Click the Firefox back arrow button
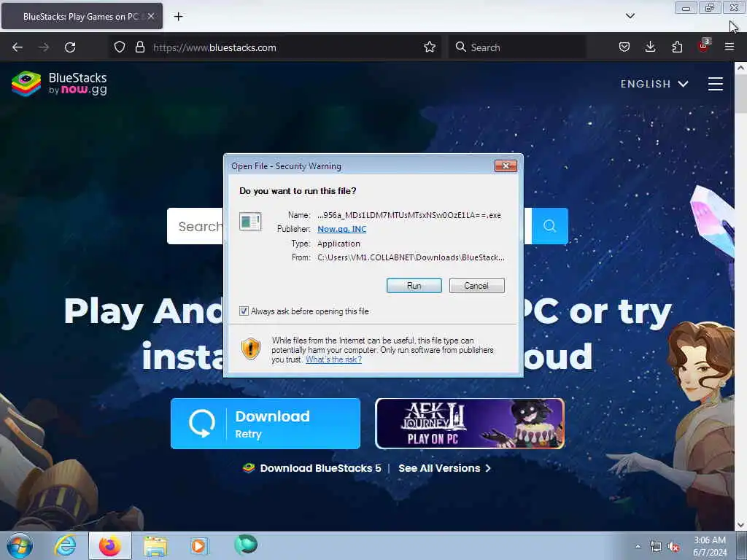The image size is (747, 560). (x=18, y=47)
